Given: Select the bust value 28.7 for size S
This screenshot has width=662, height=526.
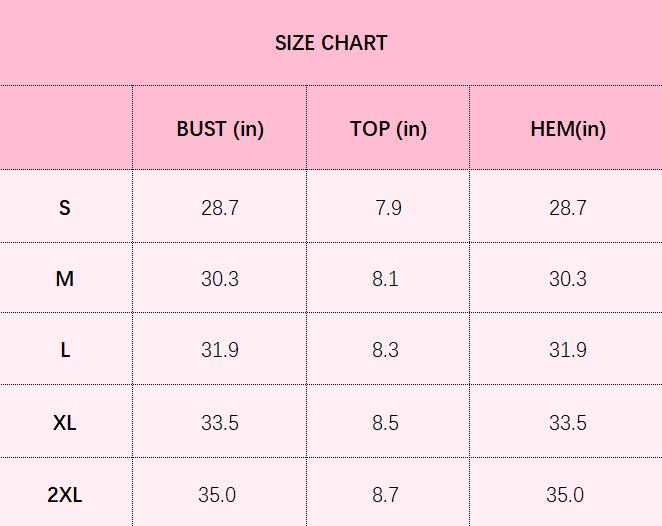Looking at the screenshot, I should point(220,208).
